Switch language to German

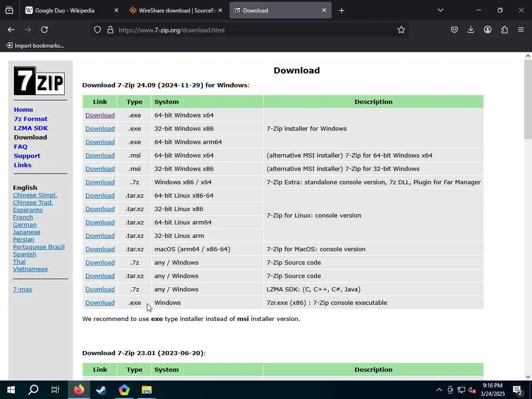click(x=25, y=224)
